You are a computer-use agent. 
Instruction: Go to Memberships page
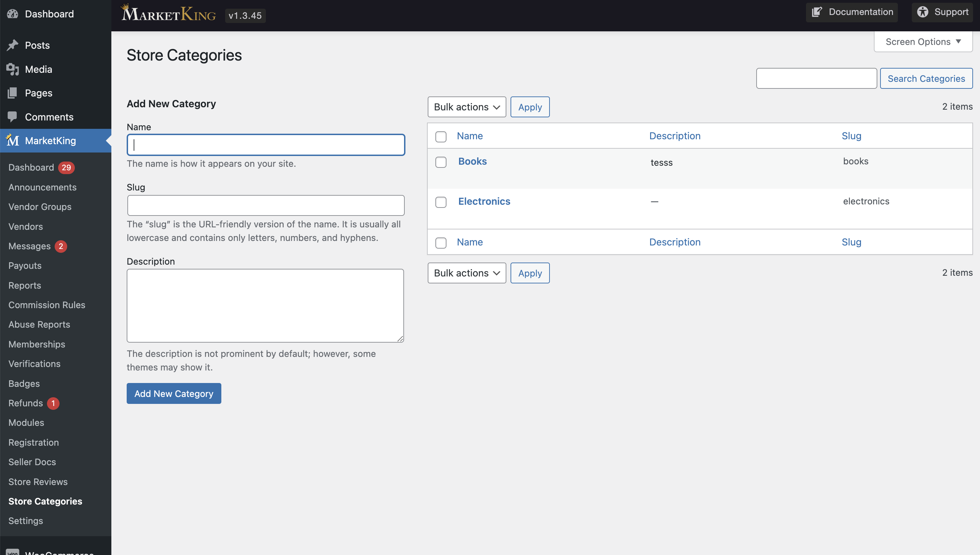click(x=37, y=344)
